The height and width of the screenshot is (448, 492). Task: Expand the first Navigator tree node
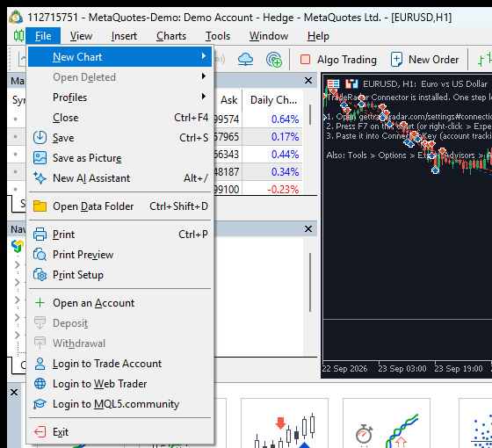pos(18,265)
